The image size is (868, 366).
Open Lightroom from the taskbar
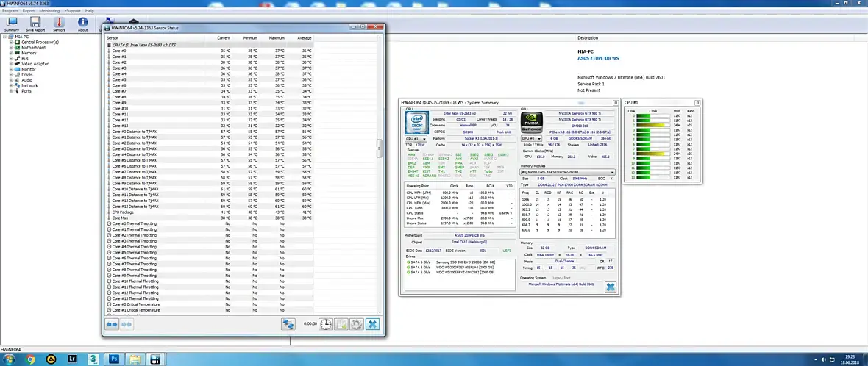71,359
